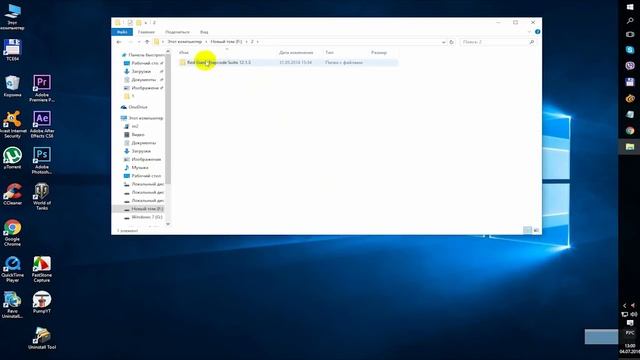This screenshot has width=640, height=360.
Task: Expand the breadcrumb chevron after Новый том (F:)
Action: tap(246, 42)
